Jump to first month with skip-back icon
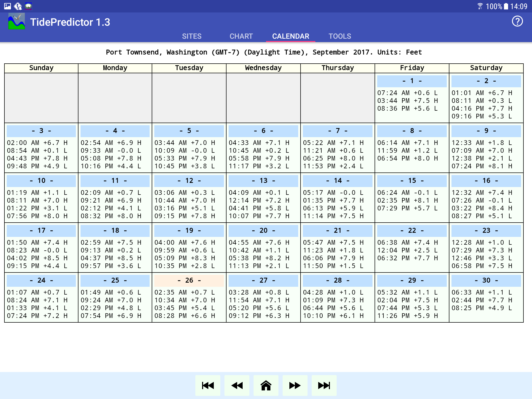The height and width of the screenshot is (399, 532). point(208,385)
